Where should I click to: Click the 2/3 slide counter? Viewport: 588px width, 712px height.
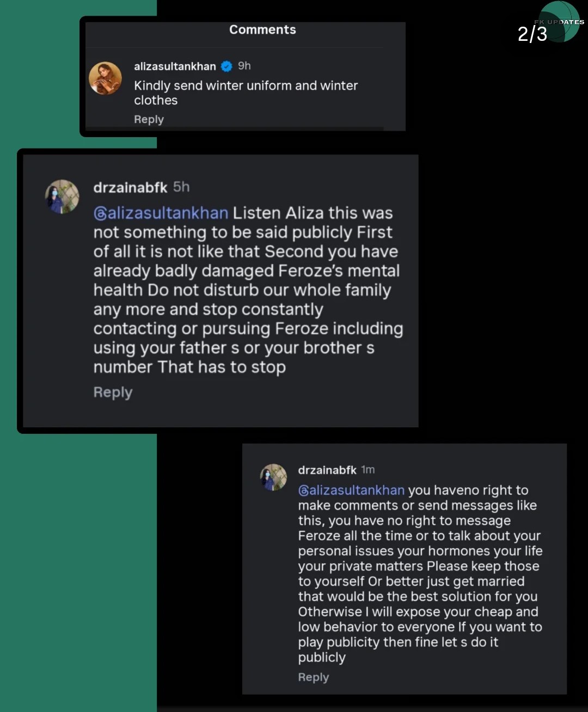(x=532, y=34)
